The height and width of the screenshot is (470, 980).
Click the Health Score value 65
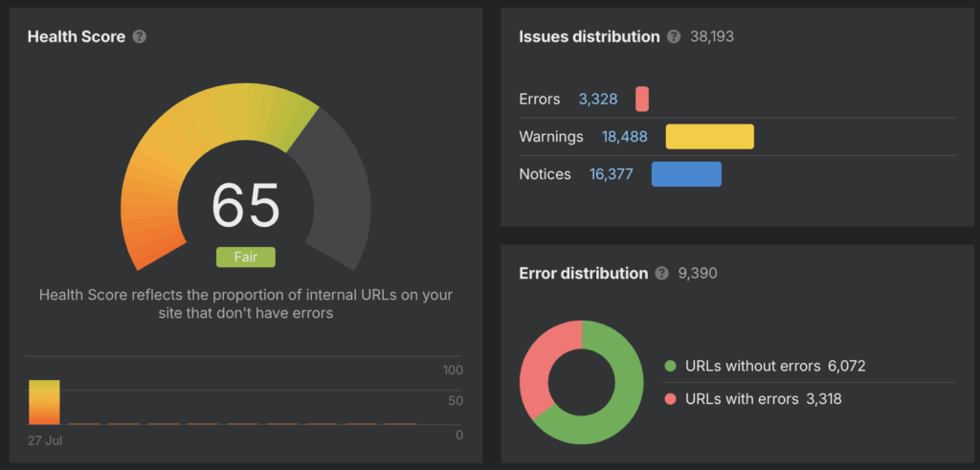pos(245,205)
